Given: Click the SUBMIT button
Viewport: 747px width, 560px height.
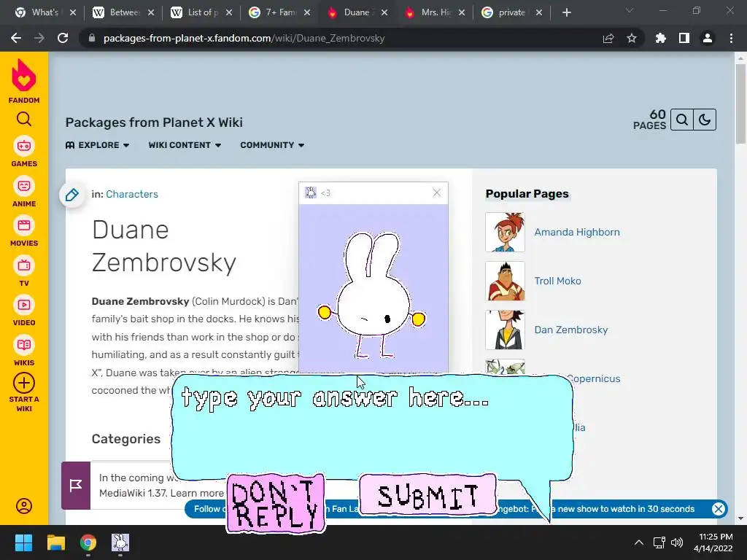Looking at the screenshot, I should (x=427, y=495).
